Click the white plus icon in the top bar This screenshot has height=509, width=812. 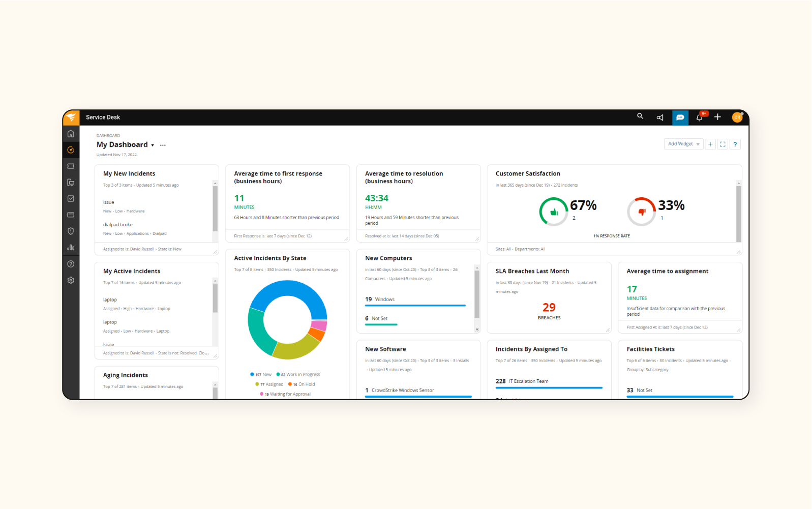pos(717,117)
